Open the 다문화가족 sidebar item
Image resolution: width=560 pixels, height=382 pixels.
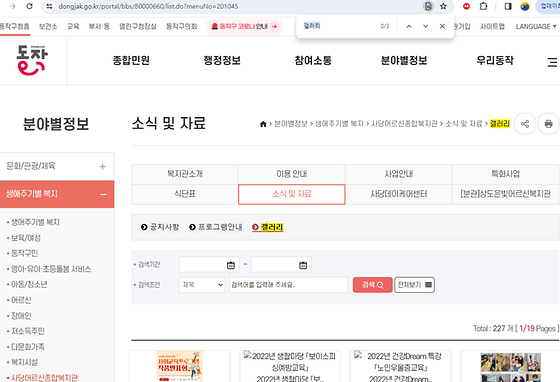(x=28, y=347)
